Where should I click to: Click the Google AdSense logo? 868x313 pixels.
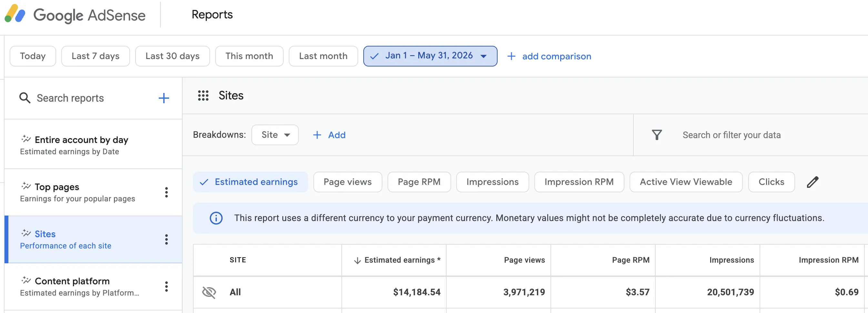(x=75, y=15)
